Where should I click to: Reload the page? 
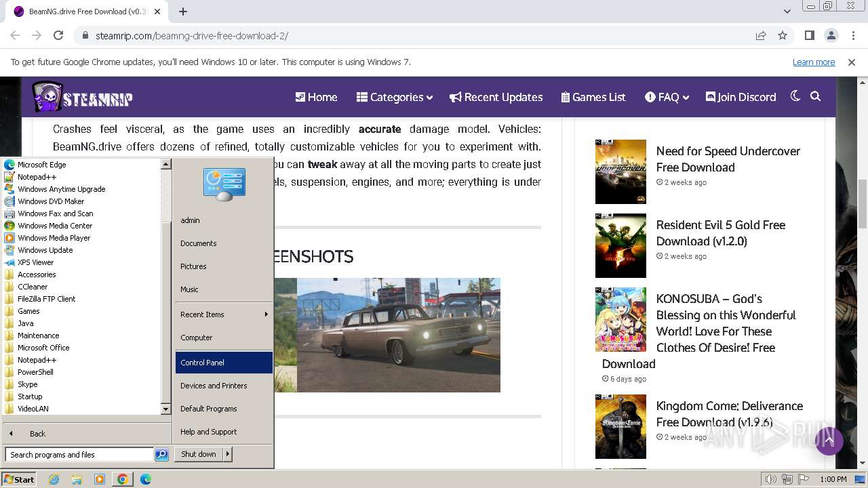click(58, 35)
